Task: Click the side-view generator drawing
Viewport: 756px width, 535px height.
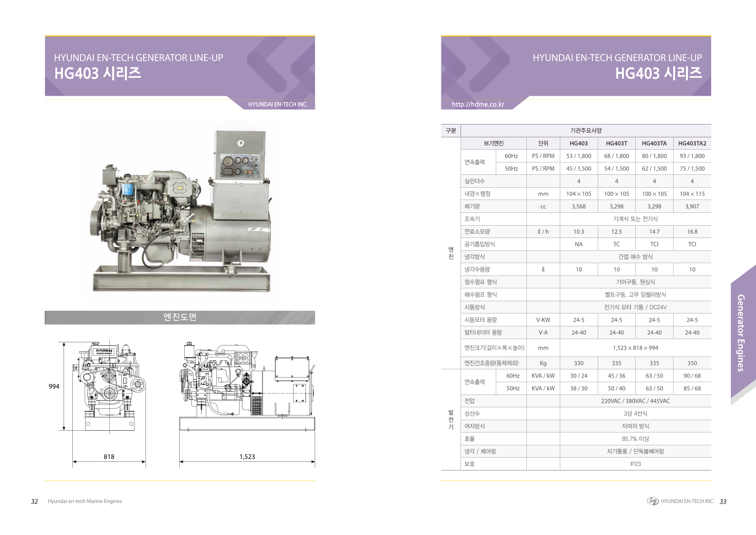Action: click(x=247, y=386)
